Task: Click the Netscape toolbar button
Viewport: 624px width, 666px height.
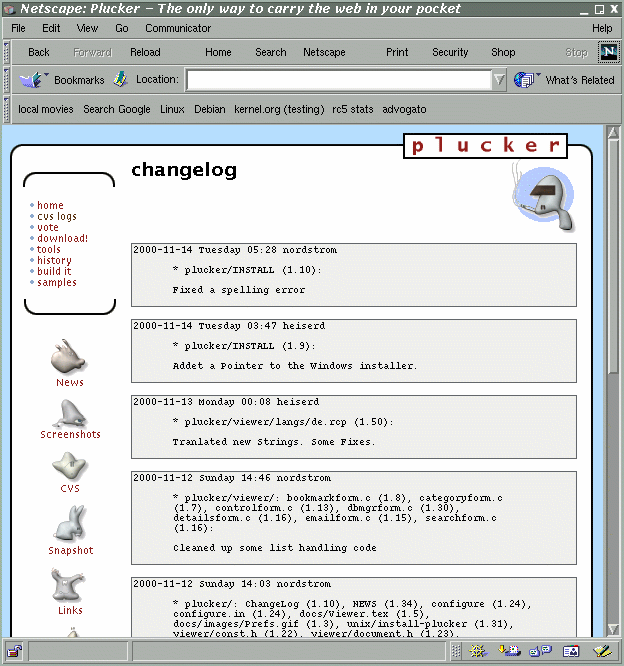Action: click(x=324, y=52)
